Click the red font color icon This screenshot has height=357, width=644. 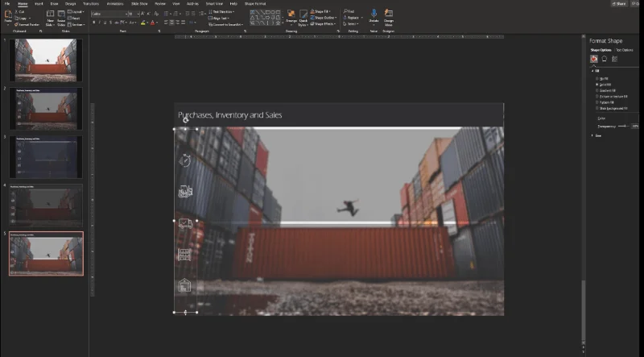tap(152, 23)
